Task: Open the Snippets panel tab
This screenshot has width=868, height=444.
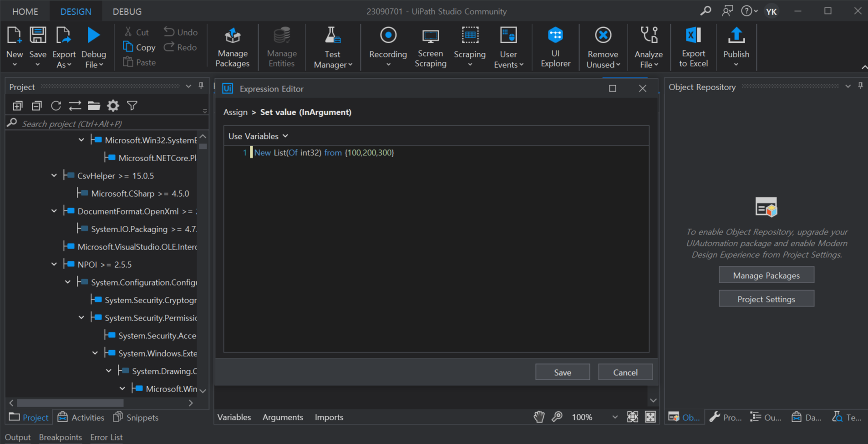Action: (136, 417)
